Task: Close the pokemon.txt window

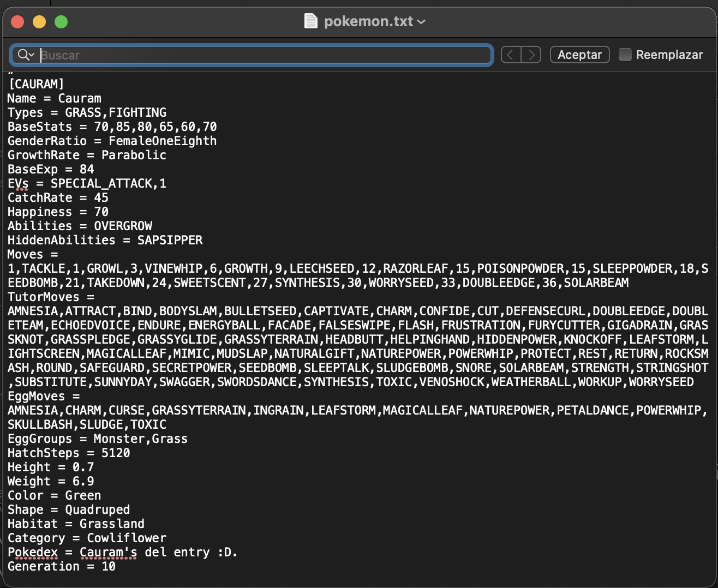Action: point(17,22)
